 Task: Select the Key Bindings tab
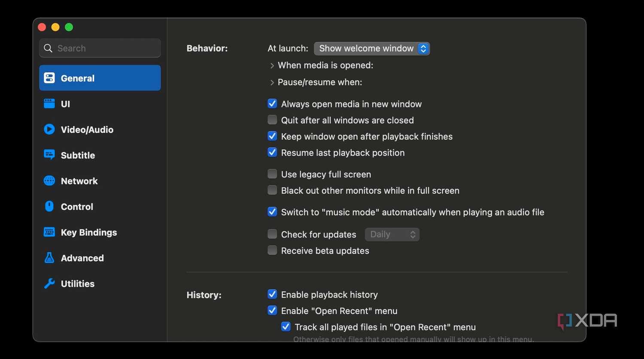pos(100,232)
